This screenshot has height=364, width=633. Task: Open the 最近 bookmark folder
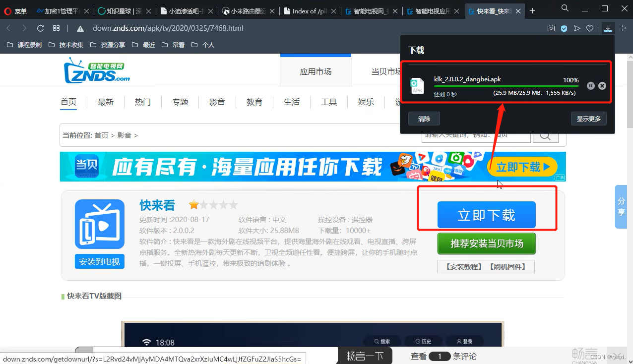click(x=143, y=45)
